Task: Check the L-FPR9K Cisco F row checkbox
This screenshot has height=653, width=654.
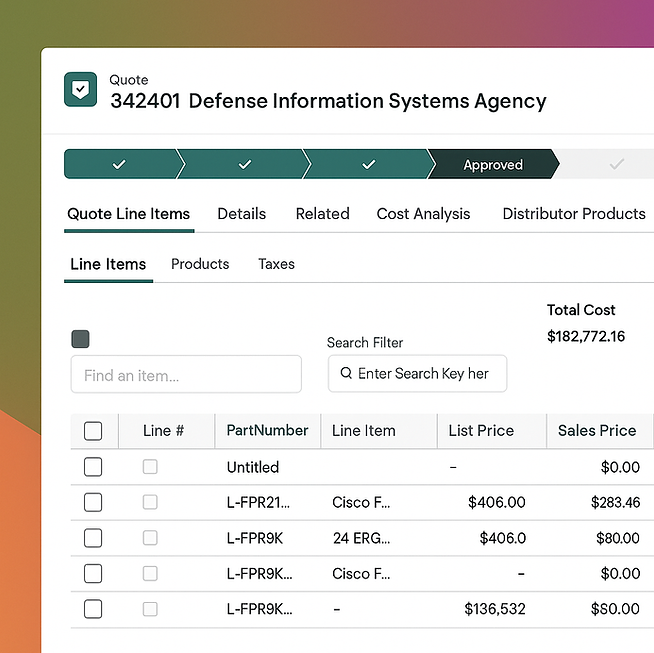Action: [x=93, y=574]
